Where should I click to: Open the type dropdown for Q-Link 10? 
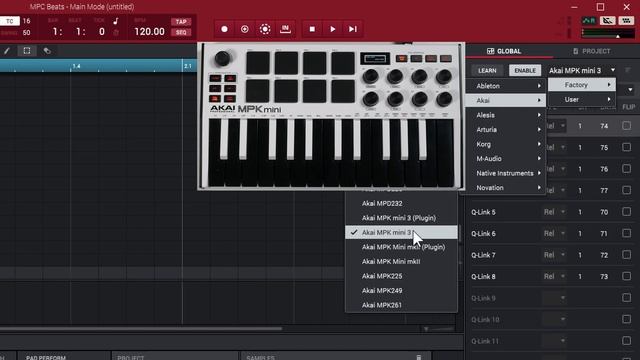(x=554, y=320)
